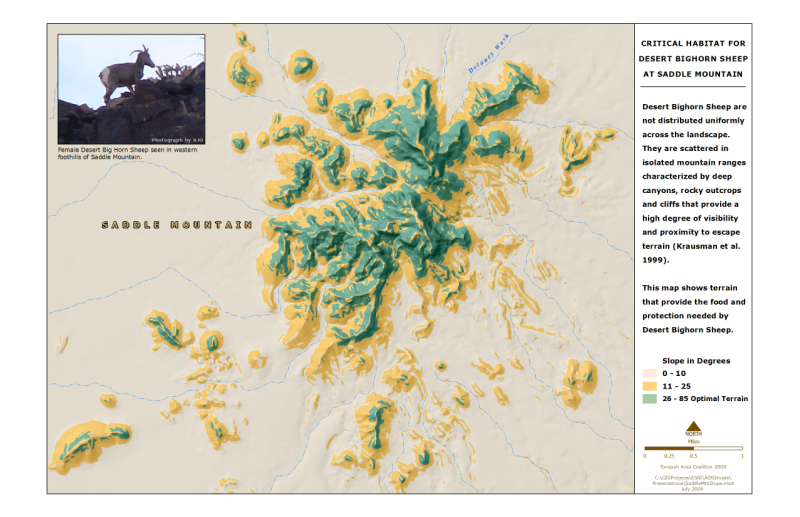800x517 pixels.
Task: Select the 11 - 25 orange legend swatch
Action: 649,385
